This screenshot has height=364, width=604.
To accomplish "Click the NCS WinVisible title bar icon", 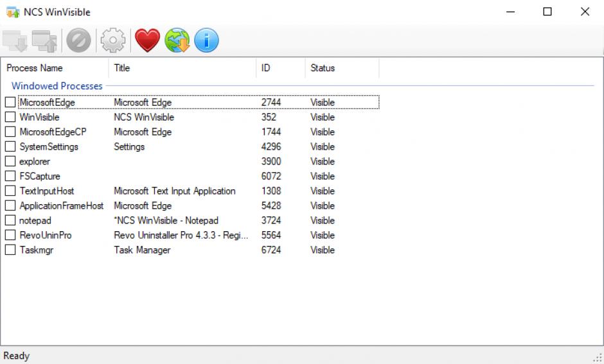I will 13,12.
